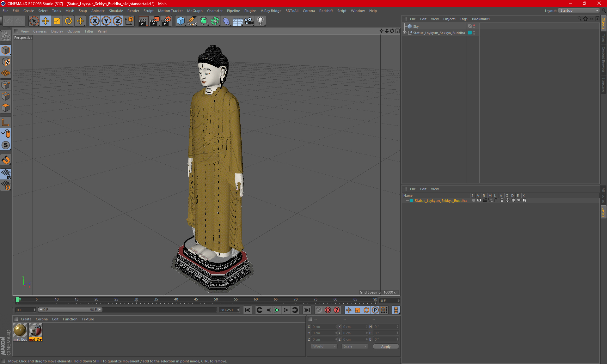Click the Record Active Objects button
Screen dimensions: 607x364
coord(319,310)
